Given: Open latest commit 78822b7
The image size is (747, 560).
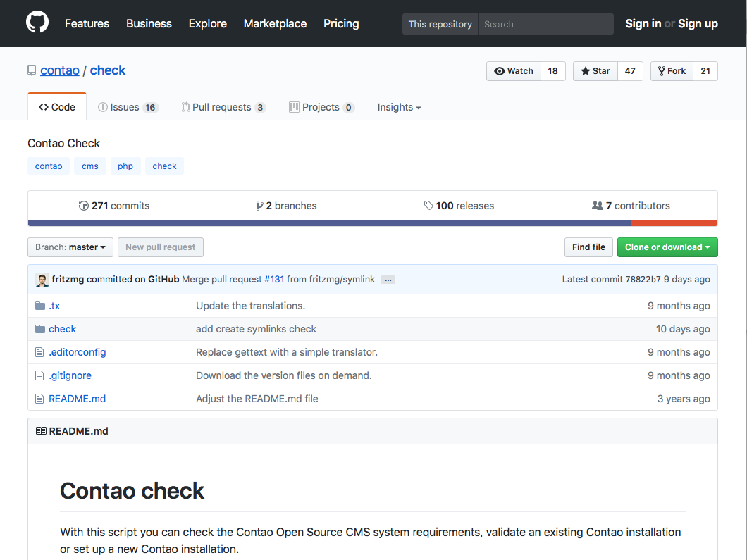Looking at the screenshot, I should click(643, 280).
